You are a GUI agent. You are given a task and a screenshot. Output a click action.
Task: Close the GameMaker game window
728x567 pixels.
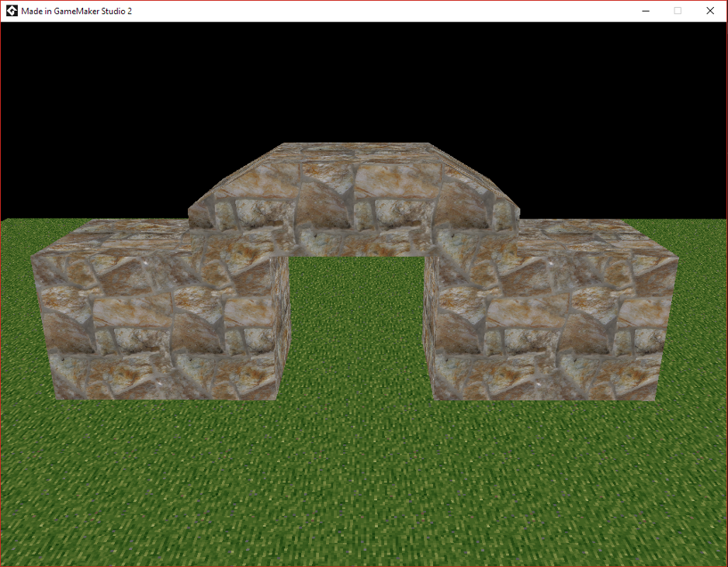(x=710, y=11)
